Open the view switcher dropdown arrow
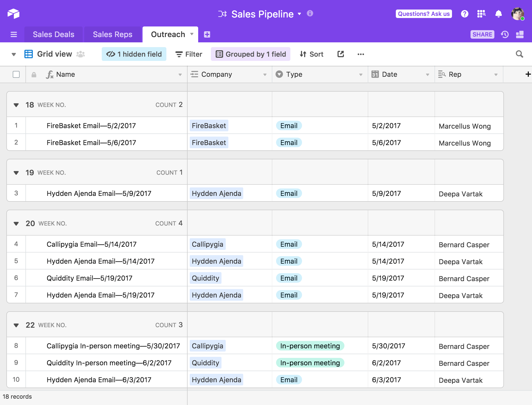532x405 pixels. coord(14,55)
